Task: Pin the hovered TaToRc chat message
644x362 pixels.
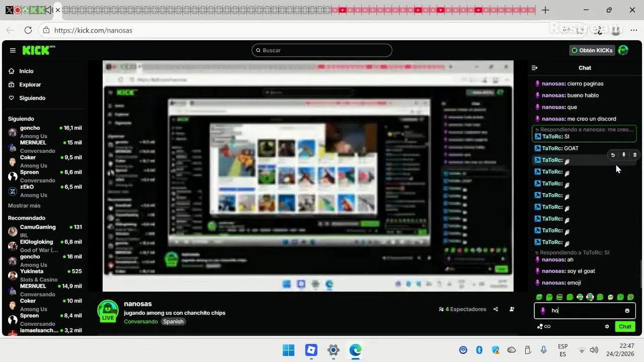Action: click(624, 155)
